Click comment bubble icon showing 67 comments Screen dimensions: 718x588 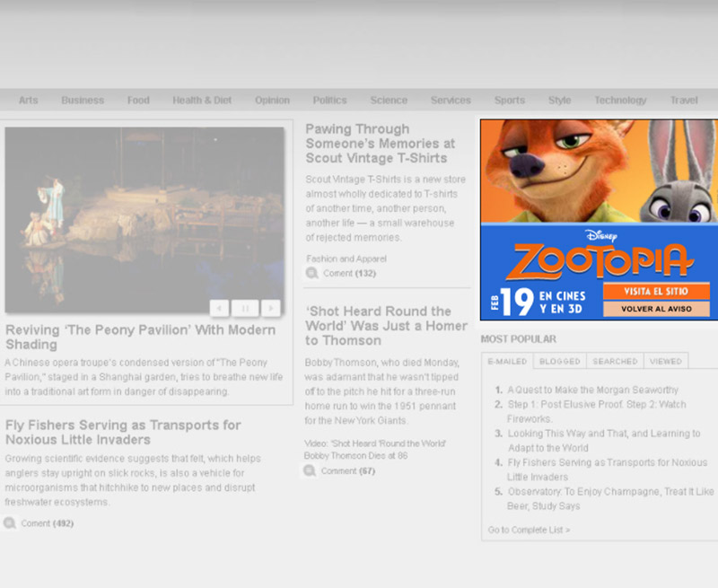coord(310,470)
